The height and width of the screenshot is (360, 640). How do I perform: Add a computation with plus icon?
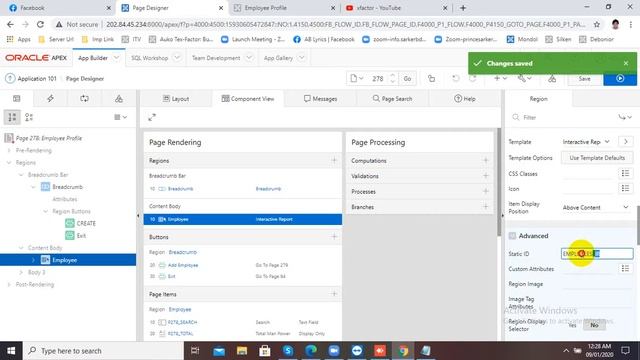coord(485,160)
